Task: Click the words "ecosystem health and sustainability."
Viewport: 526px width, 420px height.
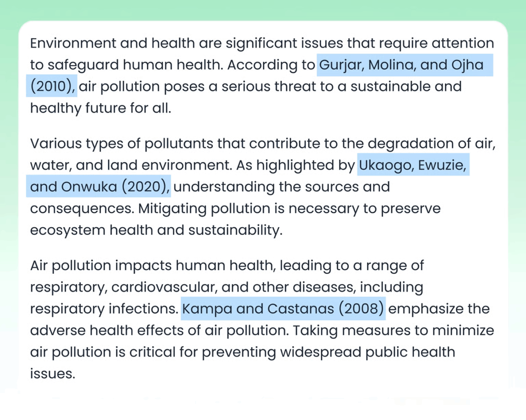Action: [156, 230]
